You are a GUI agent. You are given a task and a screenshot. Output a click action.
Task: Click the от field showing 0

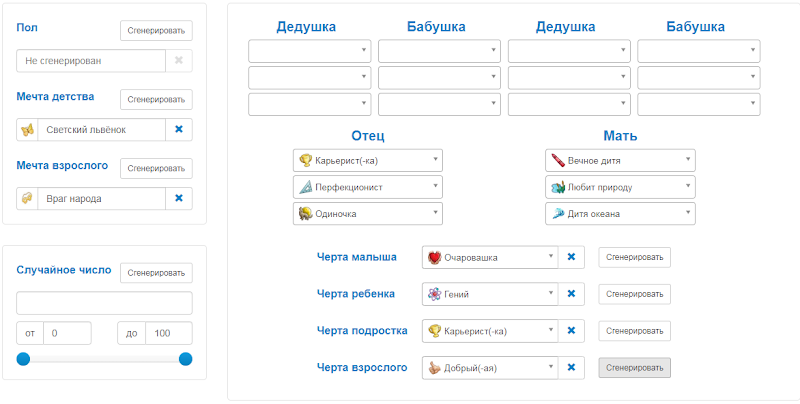point(67,333)
